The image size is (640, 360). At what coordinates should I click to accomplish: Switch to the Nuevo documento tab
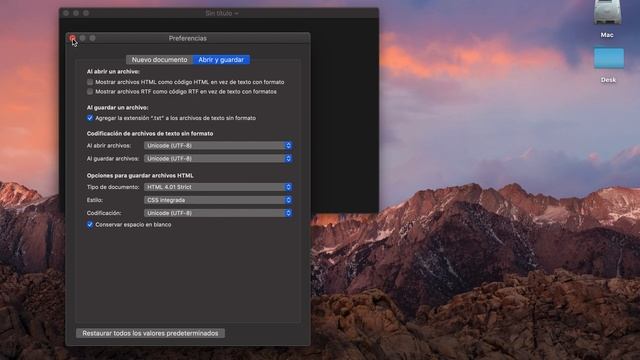[160, 60]
